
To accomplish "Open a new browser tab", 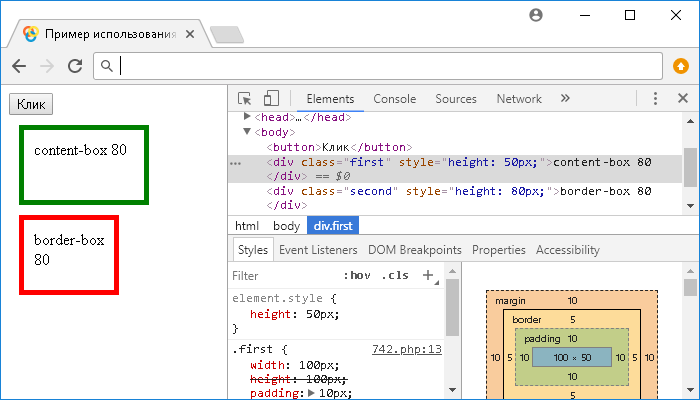I will [227, 35].
